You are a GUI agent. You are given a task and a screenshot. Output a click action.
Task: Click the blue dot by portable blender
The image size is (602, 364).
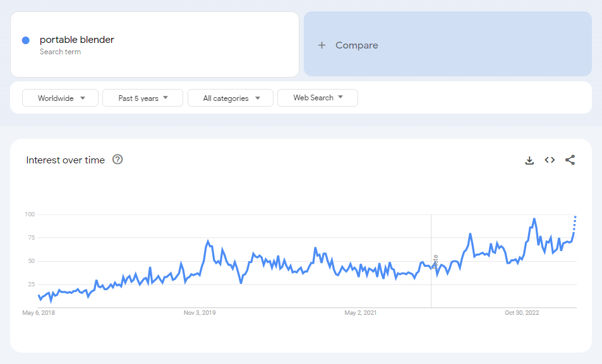click(26, 40)
